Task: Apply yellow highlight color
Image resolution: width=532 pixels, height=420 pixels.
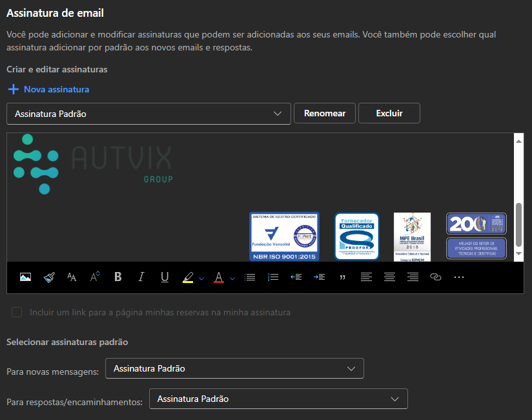Action: [188, 277]
